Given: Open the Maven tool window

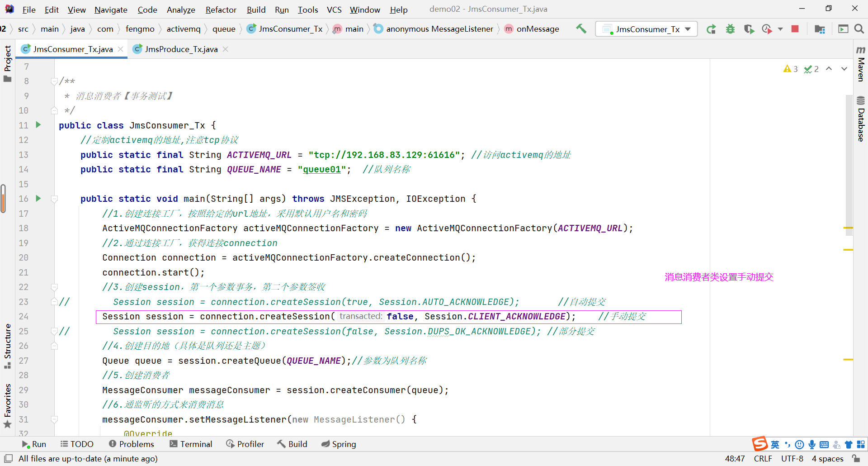Looking at the screenshot, I should pos(861,64).
